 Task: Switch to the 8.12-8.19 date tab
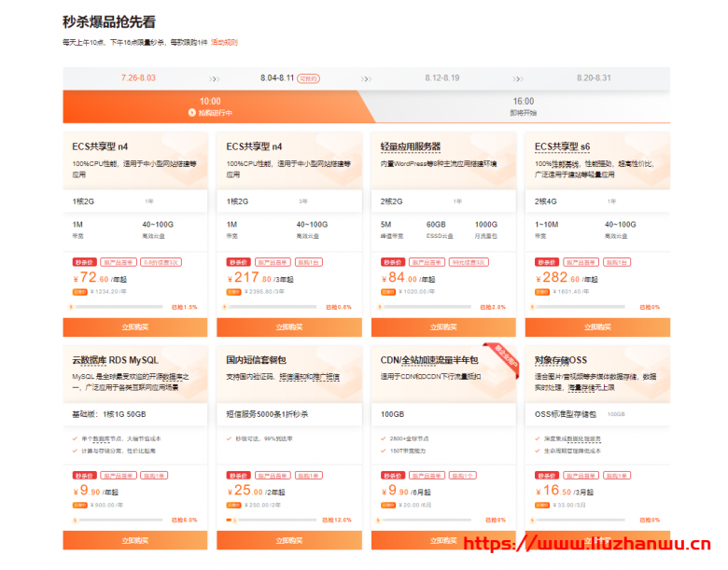coord(441,77)
